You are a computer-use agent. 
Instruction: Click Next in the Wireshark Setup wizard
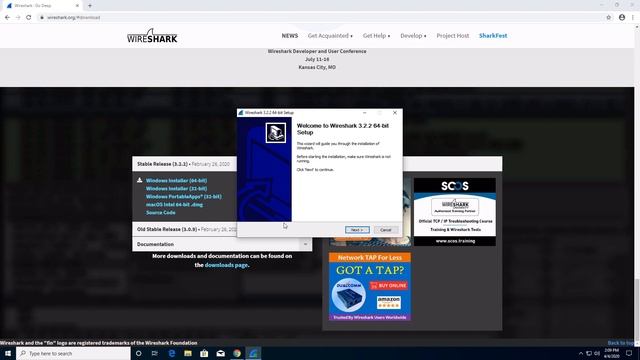tap(357, 230)
